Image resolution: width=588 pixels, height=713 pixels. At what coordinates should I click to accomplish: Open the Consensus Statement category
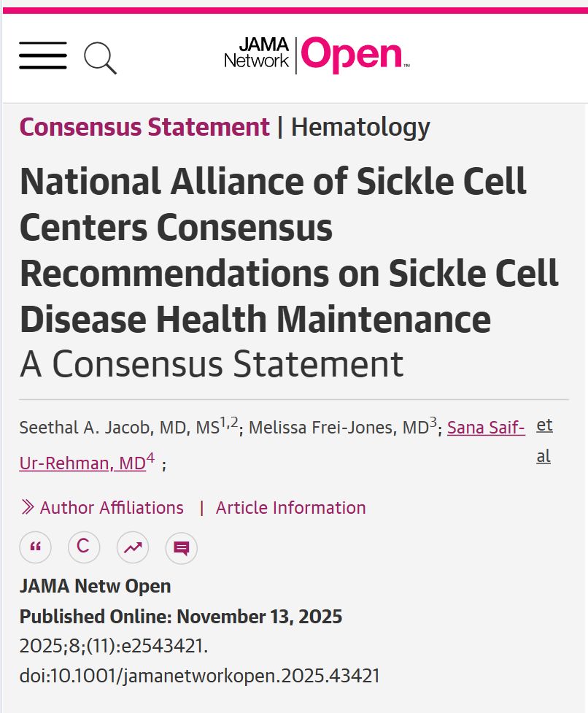(x=144, y=126)
